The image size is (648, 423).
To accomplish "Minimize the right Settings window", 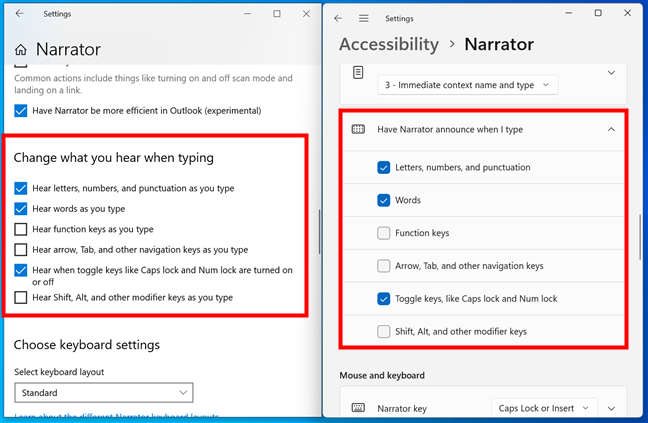I will [569, 13].
